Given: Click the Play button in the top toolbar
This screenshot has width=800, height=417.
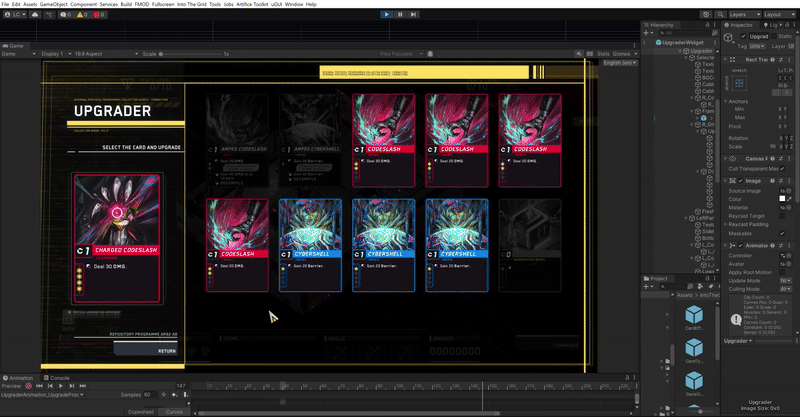Looking at the screenshot, I should pyautogui.click(x=386, y=14).
